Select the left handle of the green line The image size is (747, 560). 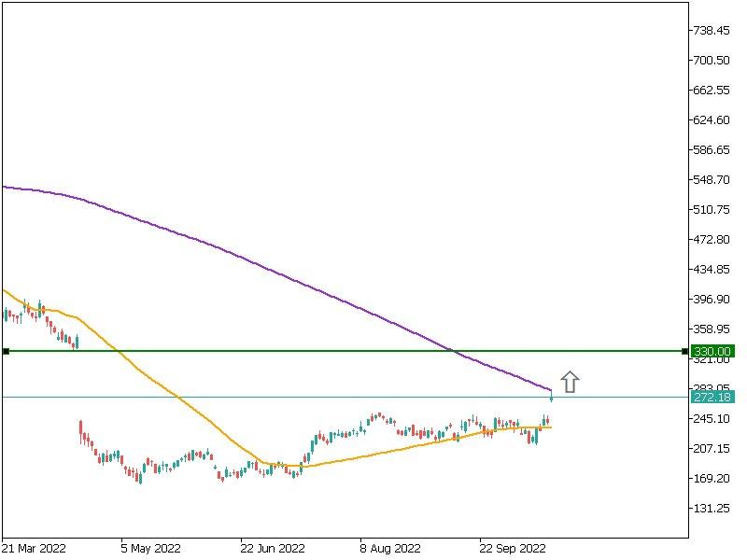click(6, 351)
